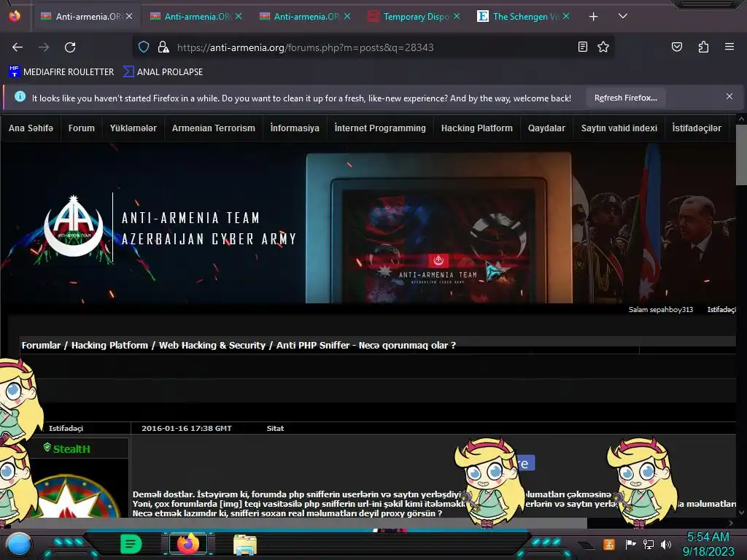Image resolution: width=747 pixels, height=560 pixels.
Task: Open İnformasiya menu item
Action: coord(295,128)
